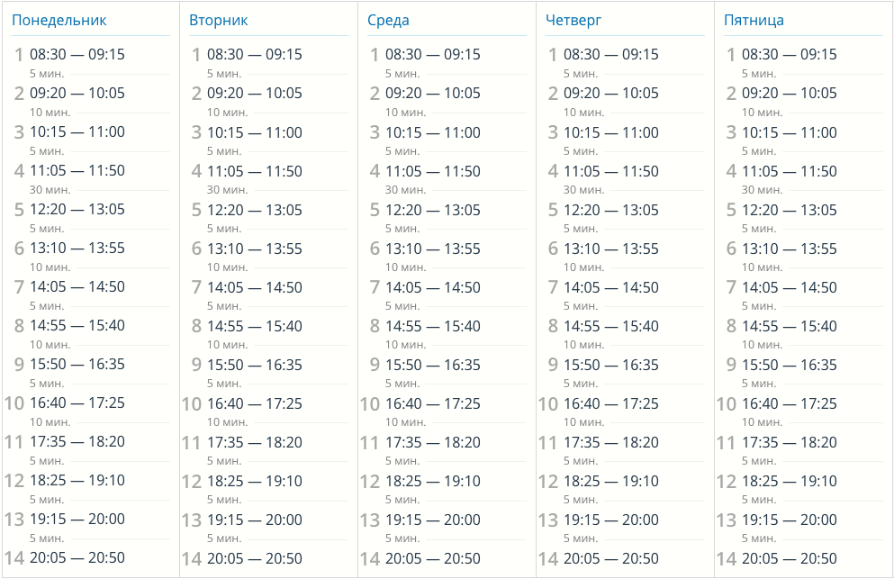This screenshot has height=588, width=894.
Task: Click the 30 мин. break on Понедельник
Action: (x=50, y=189)
